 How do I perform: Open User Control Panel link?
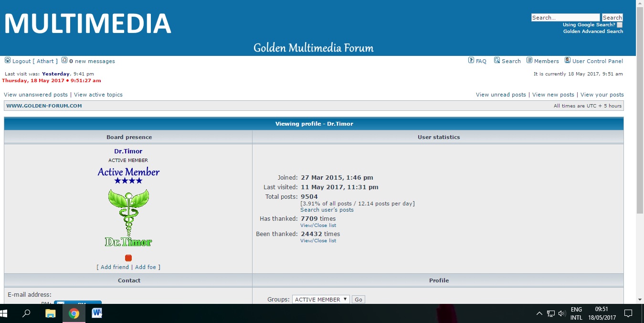point(598,61)
